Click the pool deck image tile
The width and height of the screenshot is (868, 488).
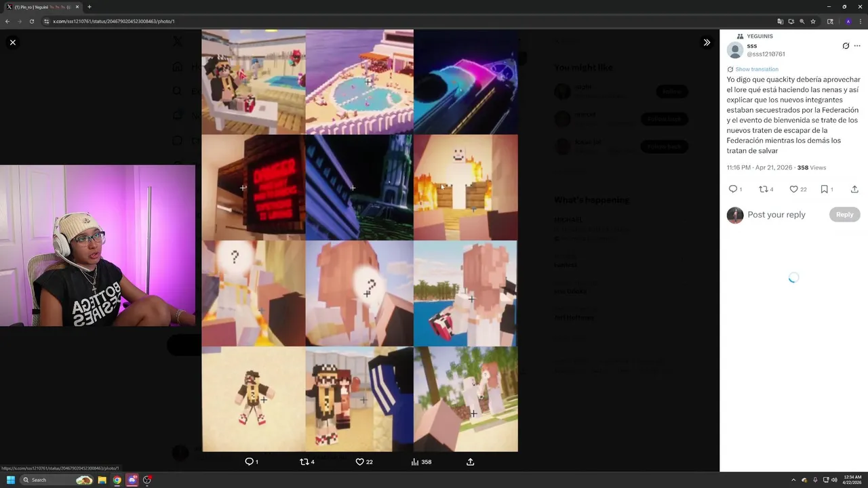(x=359, y=81)
